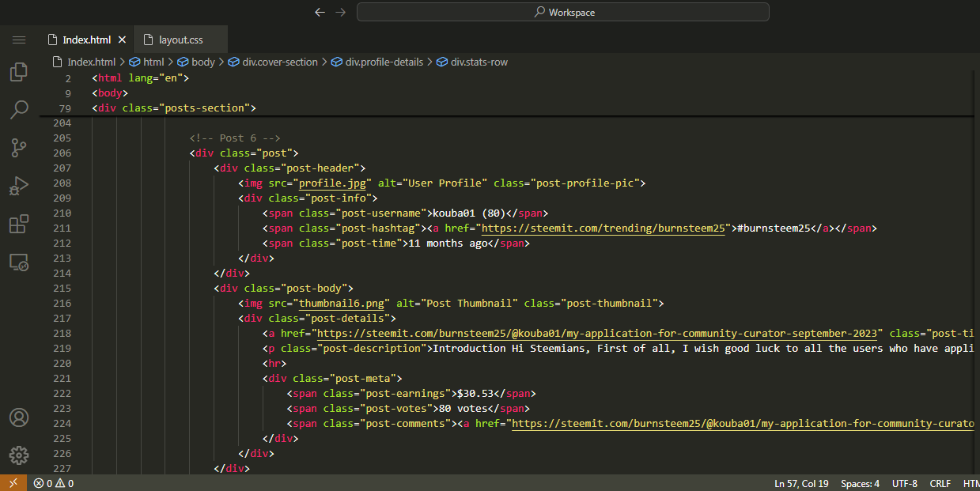
Task: Open the Search view icon
Action: (x=19, y=110)
